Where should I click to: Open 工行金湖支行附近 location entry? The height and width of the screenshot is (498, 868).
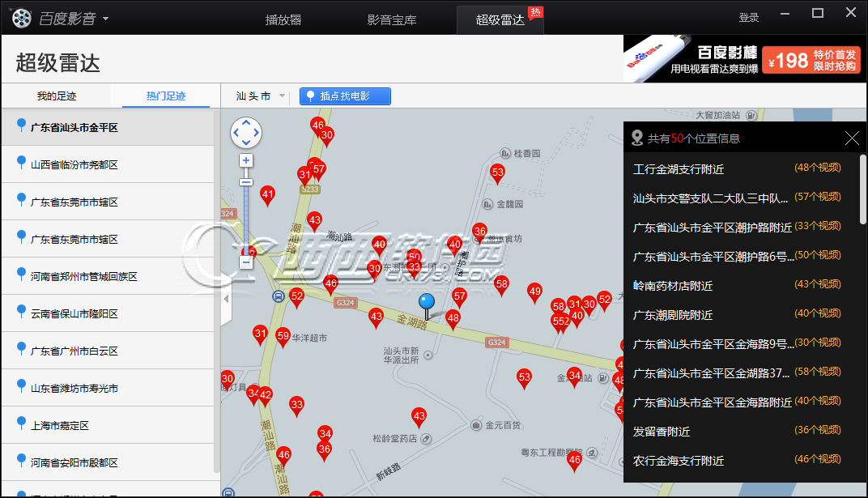tap(679, 169)
